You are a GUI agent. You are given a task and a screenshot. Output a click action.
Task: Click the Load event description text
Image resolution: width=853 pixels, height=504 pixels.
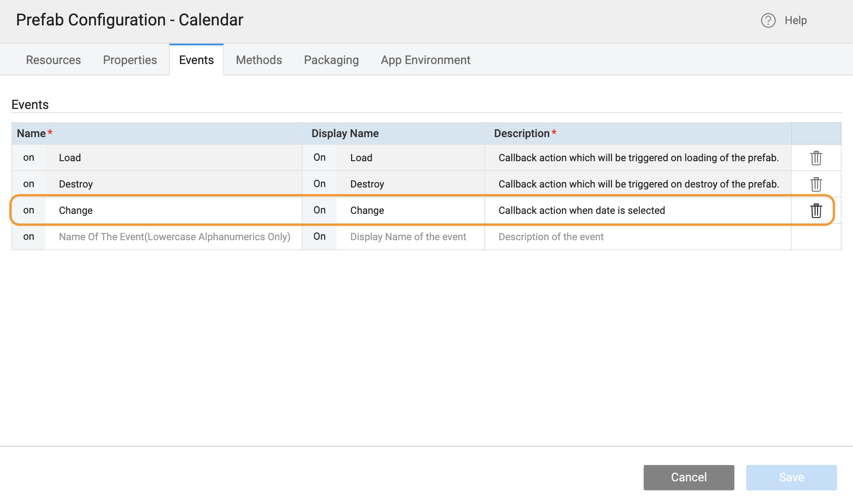(640, 158)
